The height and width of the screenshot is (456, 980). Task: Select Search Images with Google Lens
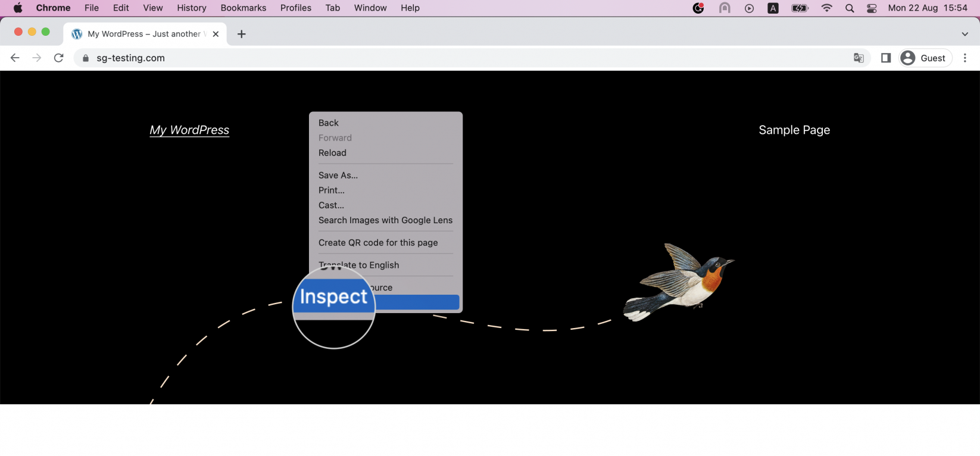click(x=386, y=220)
